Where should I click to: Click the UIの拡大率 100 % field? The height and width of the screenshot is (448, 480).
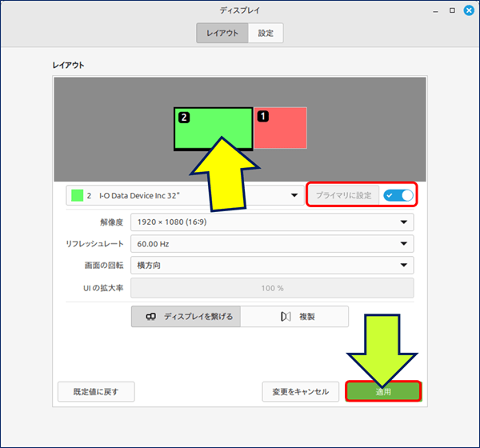272,288
